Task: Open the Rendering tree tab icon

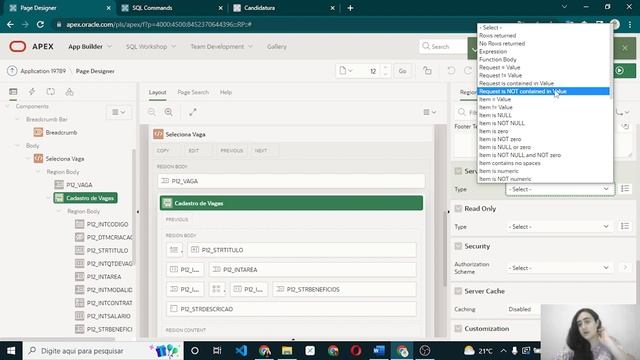Action: (13, 92)
